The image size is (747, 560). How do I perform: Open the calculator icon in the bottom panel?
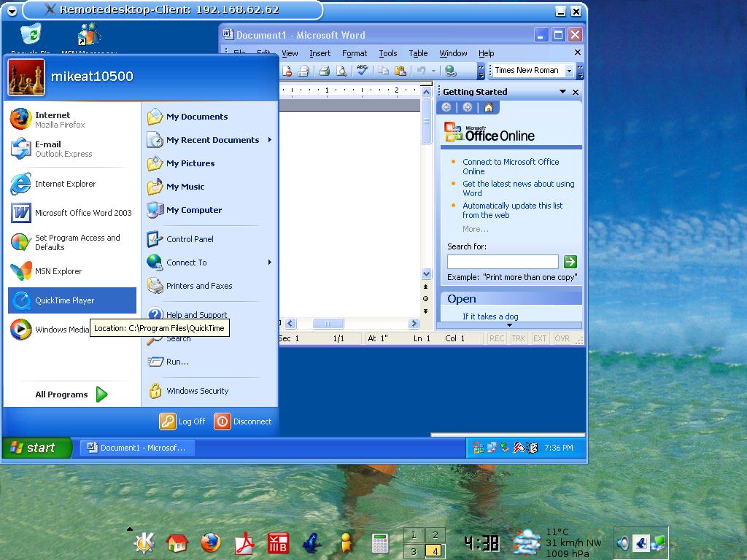(379, 542)
